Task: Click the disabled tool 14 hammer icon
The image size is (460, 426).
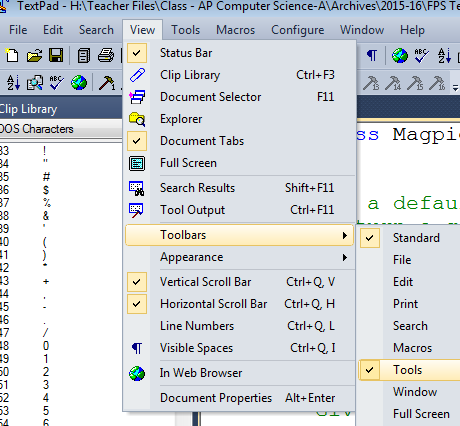Action: 393,83
